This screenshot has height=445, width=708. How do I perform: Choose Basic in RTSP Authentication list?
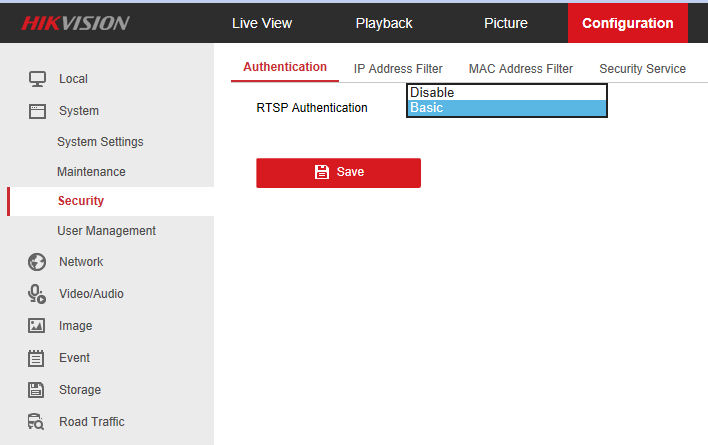point(506,108)
